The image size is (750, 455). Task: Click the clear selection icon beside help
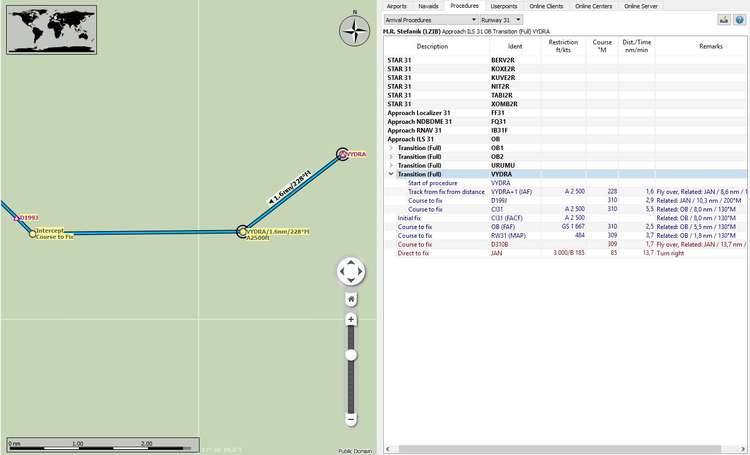pos(724,19)
